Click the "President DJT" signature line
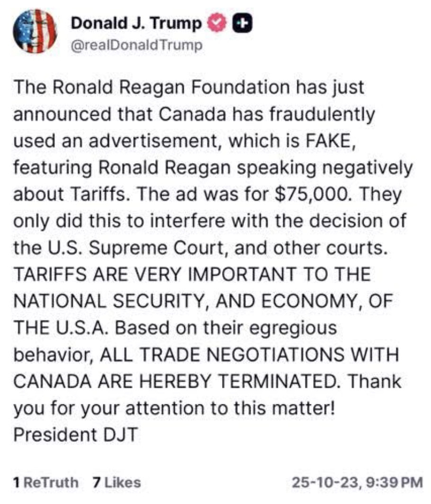 [75, 435]
